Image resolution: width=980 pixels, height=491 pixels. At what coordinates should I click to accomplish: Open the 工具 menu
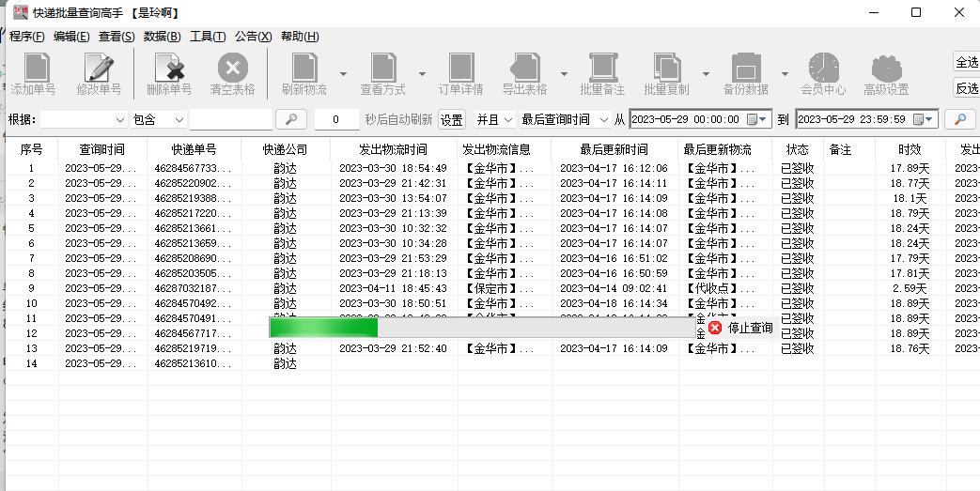pyautogui.click(x=207, y=37)
